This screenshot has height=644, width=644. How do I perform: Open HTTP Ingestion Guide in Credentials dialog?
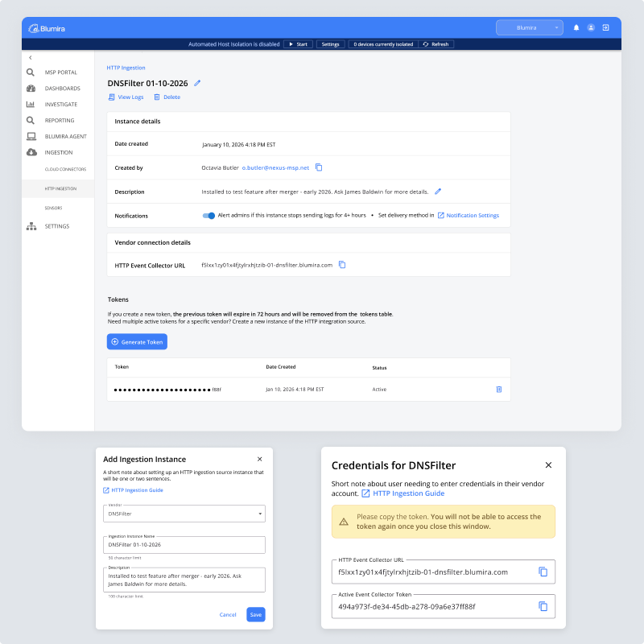point(403,493)
